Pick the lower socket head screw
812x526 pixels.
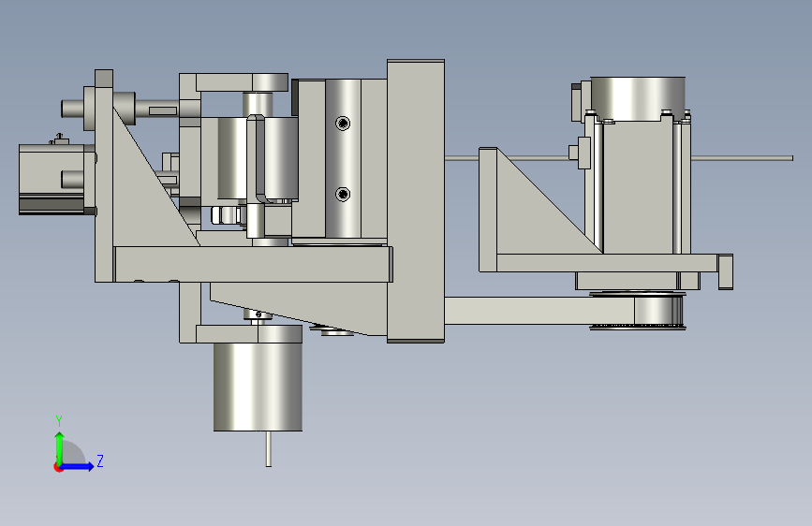point(343,194)
